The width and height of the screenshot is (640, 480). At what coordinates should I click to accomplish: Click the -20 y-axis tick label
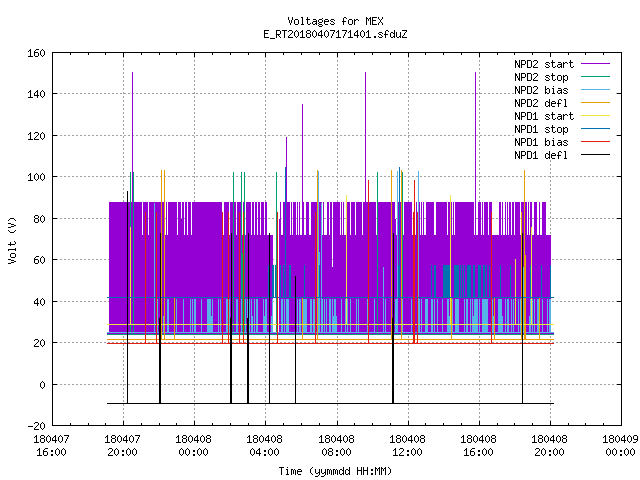(36, 426)
